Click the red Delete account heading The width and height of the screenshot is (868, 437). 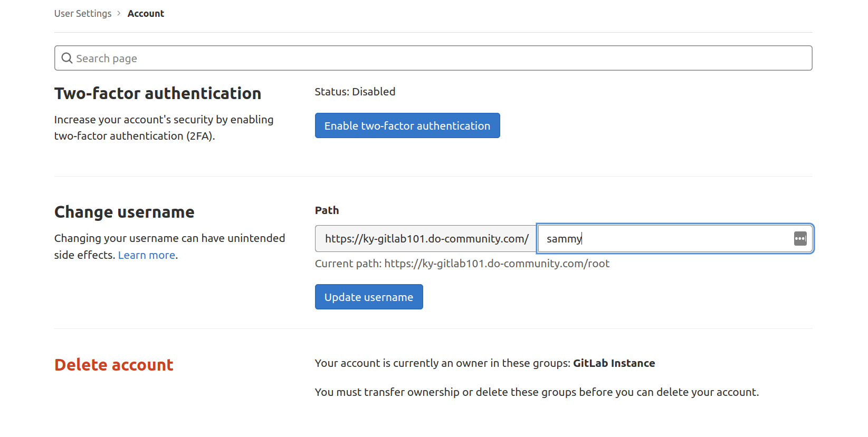click(x=114, y=365)
